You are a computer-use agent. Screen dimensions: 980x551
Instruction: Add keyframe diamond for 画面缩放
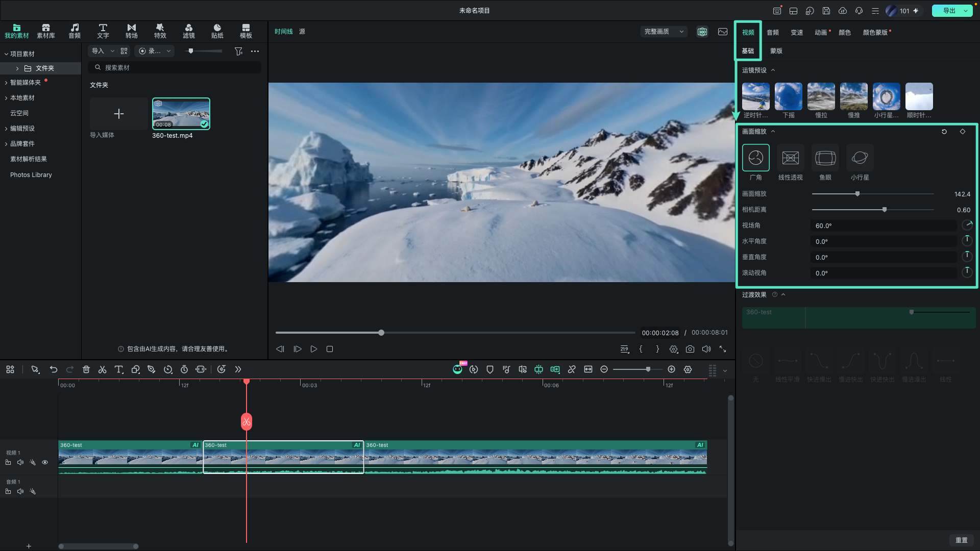click(x=963, y=132)
